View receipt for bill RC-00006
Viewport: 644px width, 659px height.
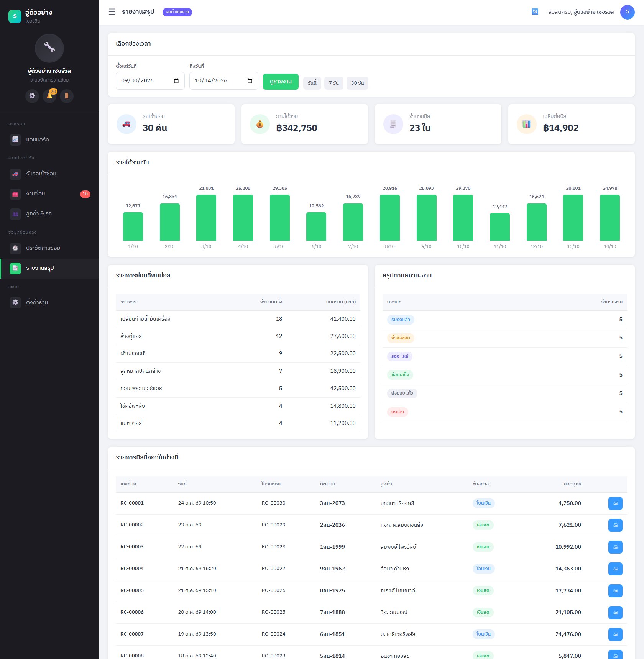615,613
